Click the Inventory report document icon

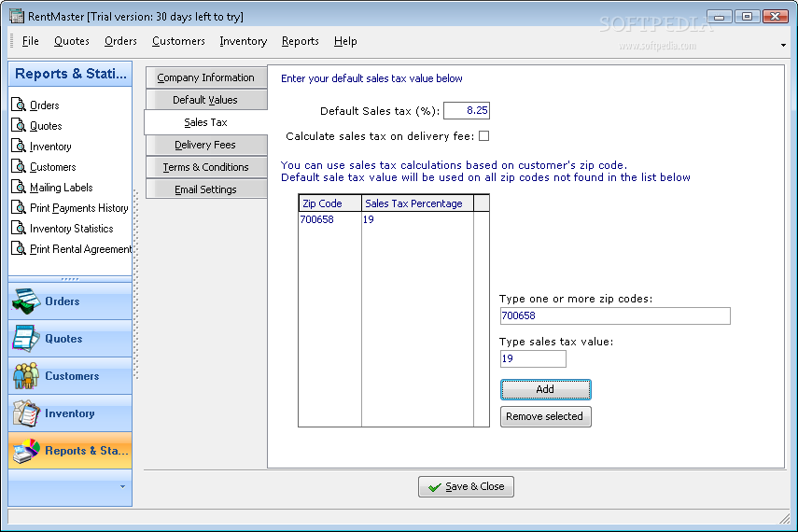(x=19, y=146)
